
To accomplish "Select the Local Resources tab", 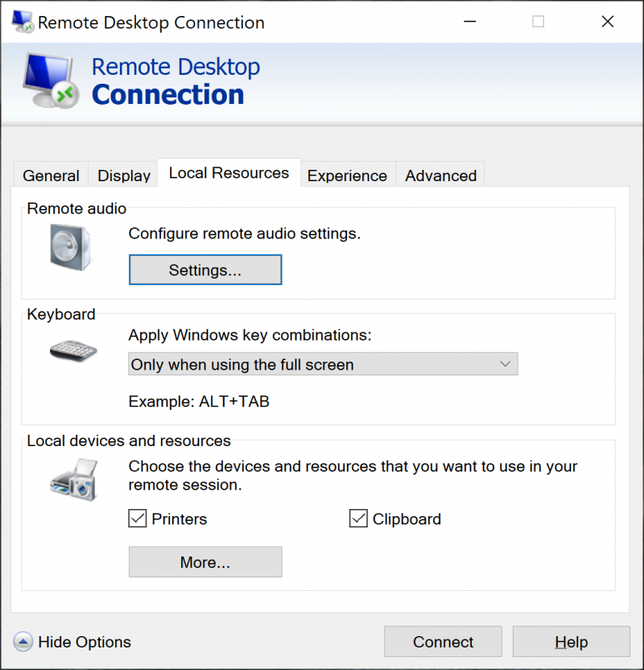I will [x=229, y=172].
